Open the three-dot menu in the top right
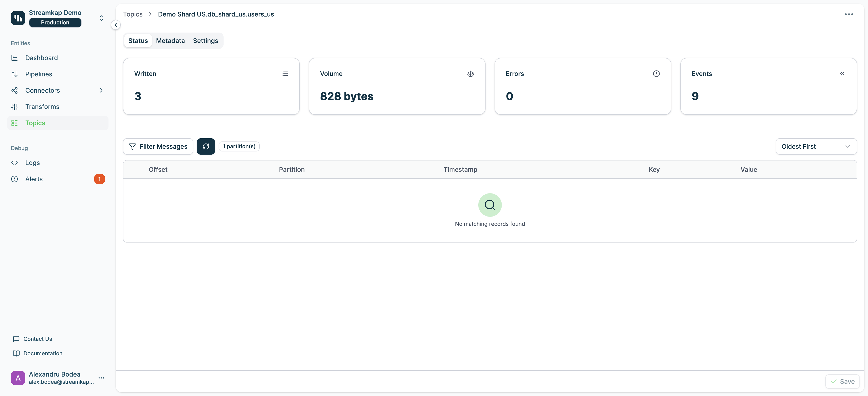The image size is (868, 396). tap(849, 14)
